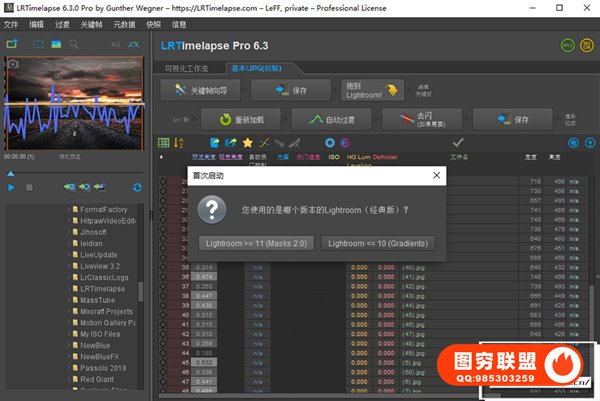Expand the FormatFactory folder

coord(69,209)
